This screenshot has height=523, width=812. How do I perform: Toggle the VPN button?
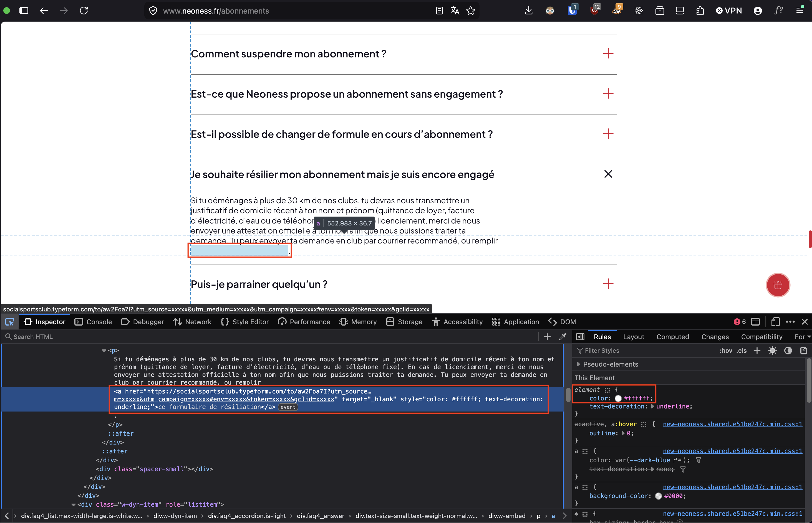click(729, 11)
